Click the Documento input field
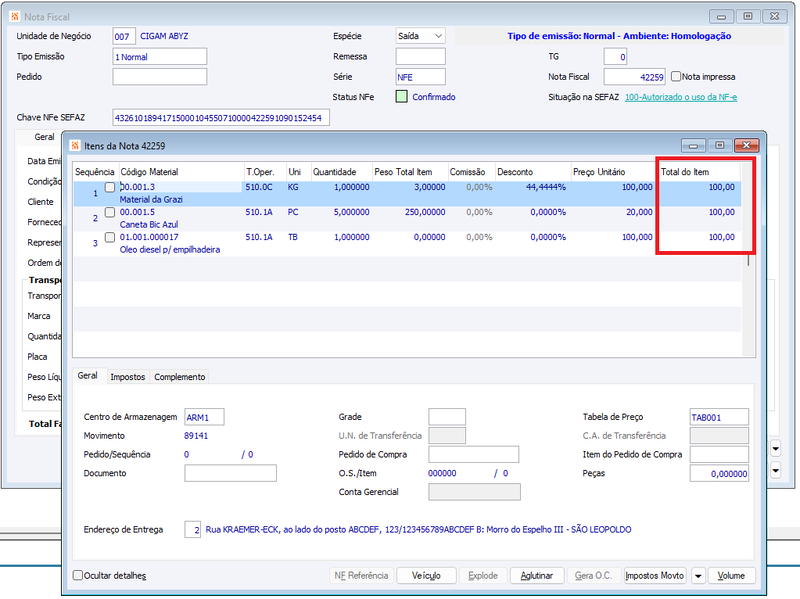This screenshot has width=800, height=599. click(231, 473)
